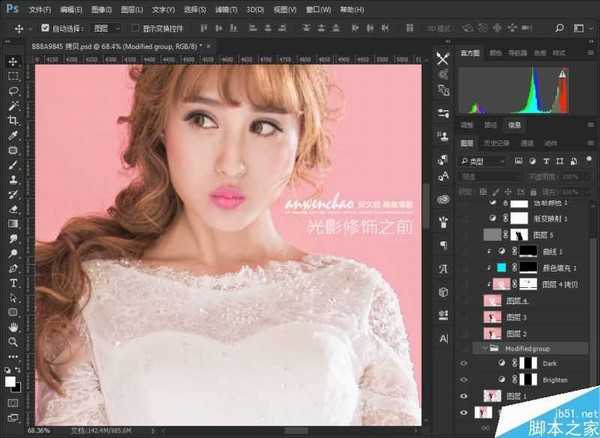600x438 pixels.
Task: Select the Dodge tool
Action: (x=13, y=253)
